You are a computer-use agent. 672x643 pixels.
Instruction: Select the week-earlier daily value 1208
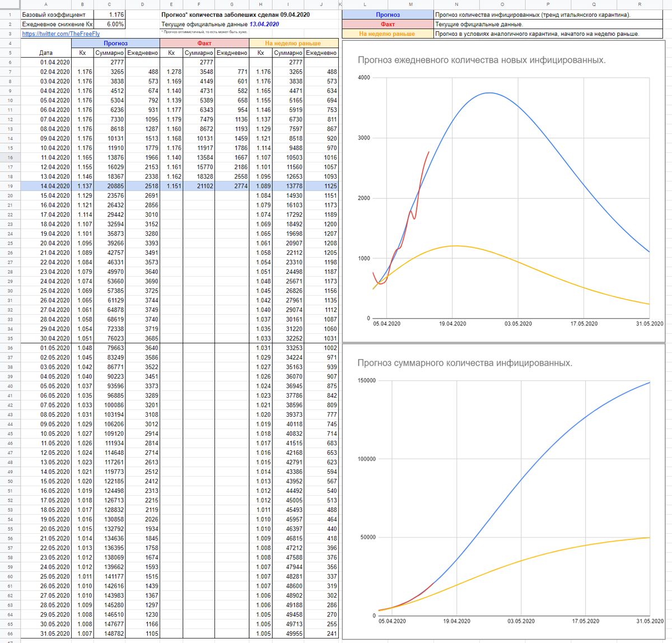tap(321, 243)
